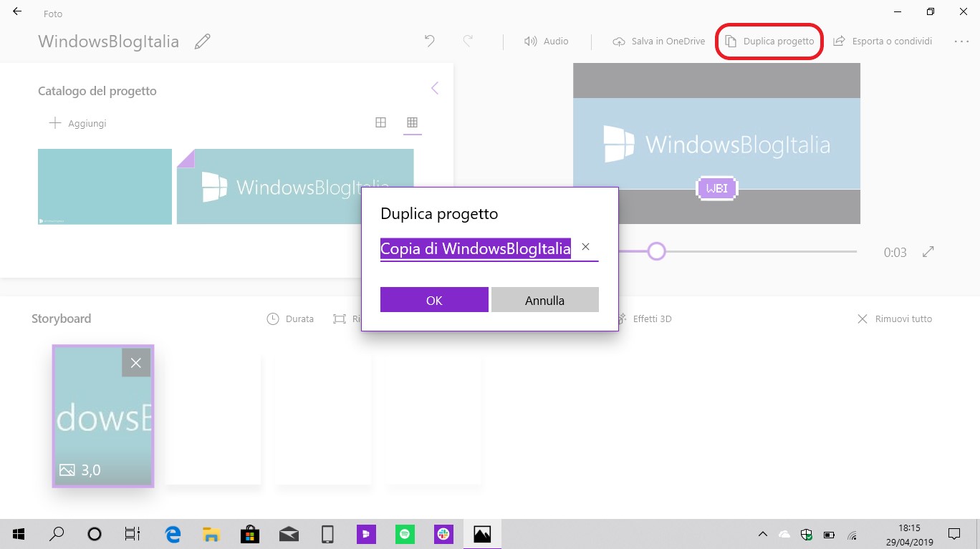
Task: Remove all clips with Rimuovi tutto
Action: (x=895, y=319)
